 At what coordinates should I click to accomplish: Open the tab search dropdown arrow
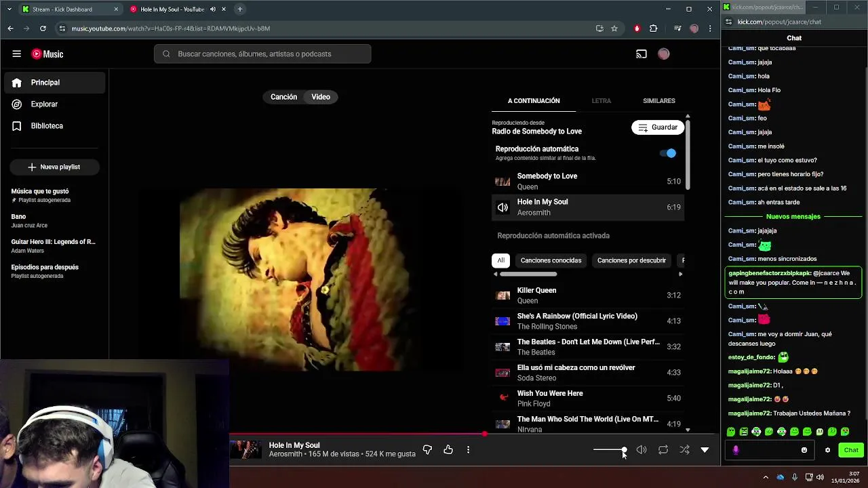(9, 9)
